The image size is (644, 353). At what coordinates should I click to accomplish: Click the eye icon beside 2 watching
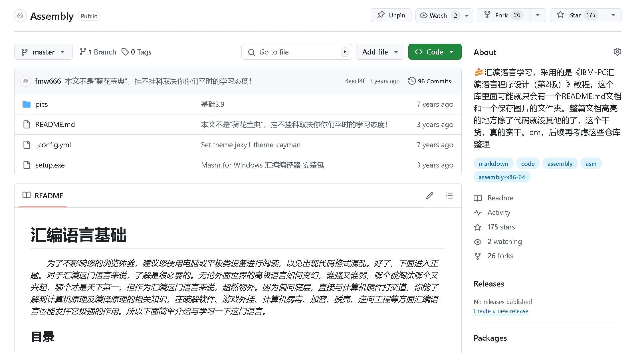pyautogui.click(x=478, y=242)
